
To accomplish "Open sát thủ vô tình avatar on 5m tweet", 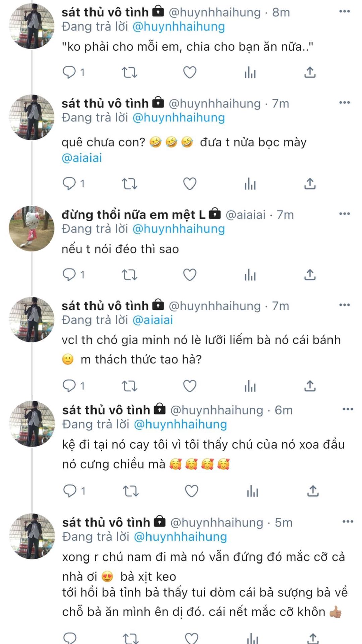I will tap(32, 536).
